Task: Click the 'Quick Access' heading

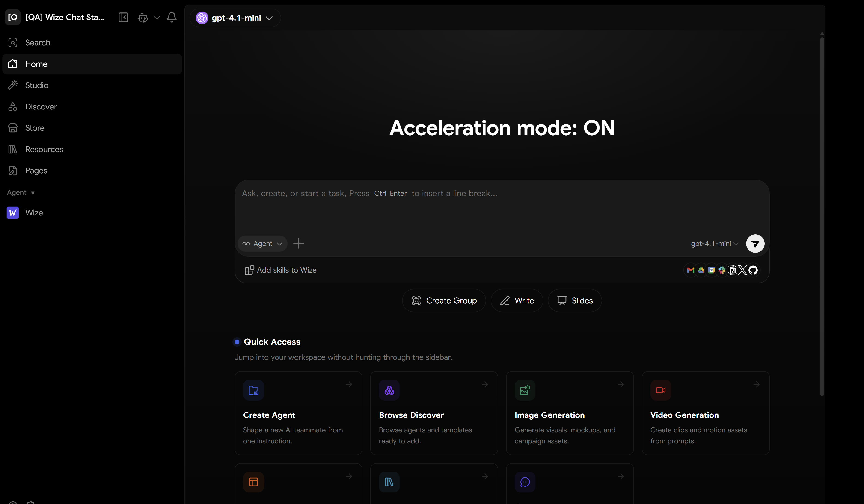Action: tap(272, 342)
